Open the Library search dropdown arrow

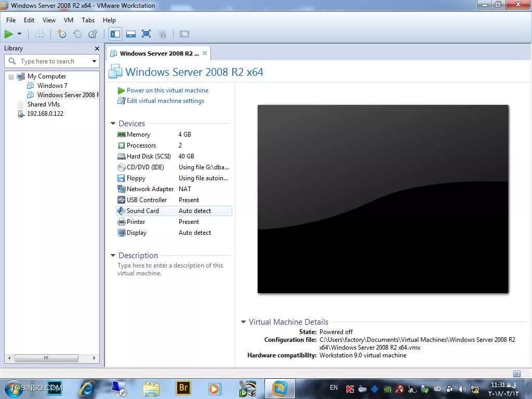[95, 61]
